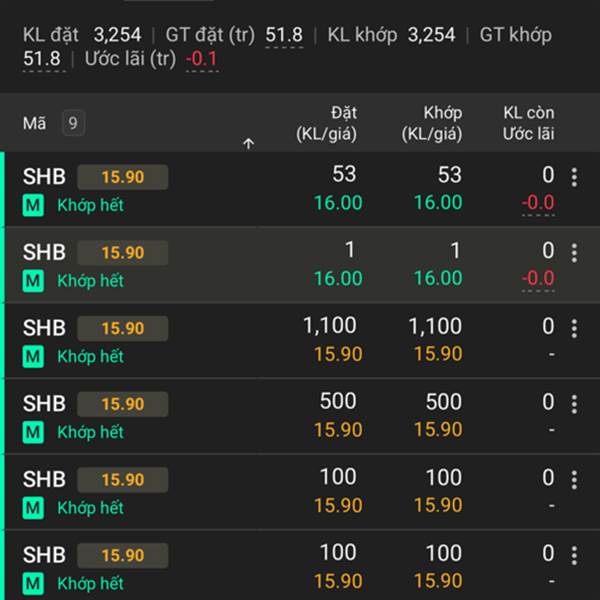Tap the green M badge on the 1,100-share order
The width and height of the screenshot is (600, 600).
pyautogui.click(x=33, y=357)
